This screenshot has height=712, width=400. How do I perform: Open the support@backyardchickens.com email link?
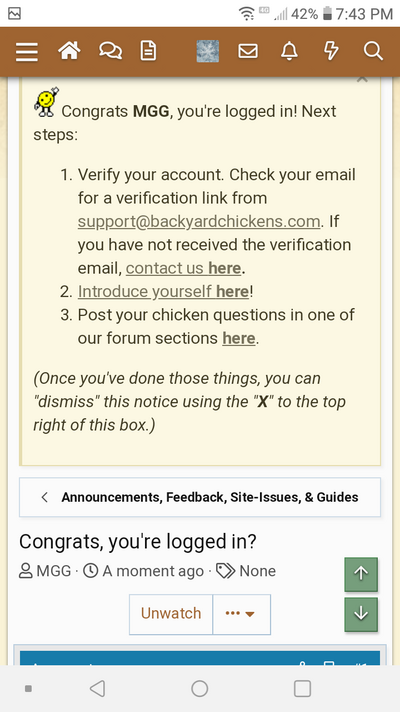[199, 221]
